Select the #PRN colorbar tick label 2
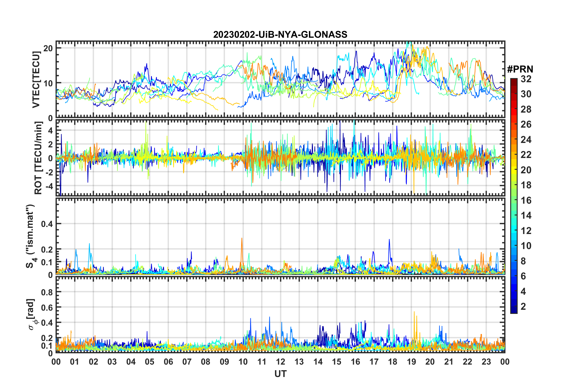The width and height of the screenshot is (561, 392). [524, 307]
